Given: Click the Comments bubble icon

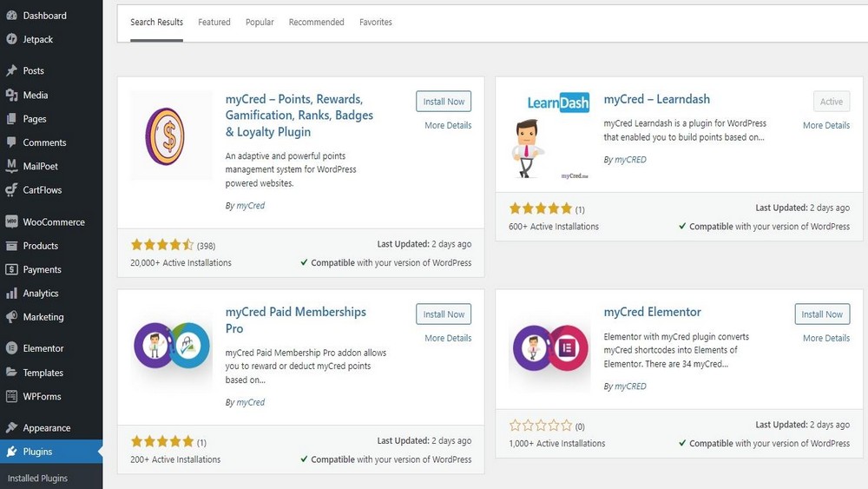Looking at the screenshot, I should click(x=11, y=142).
